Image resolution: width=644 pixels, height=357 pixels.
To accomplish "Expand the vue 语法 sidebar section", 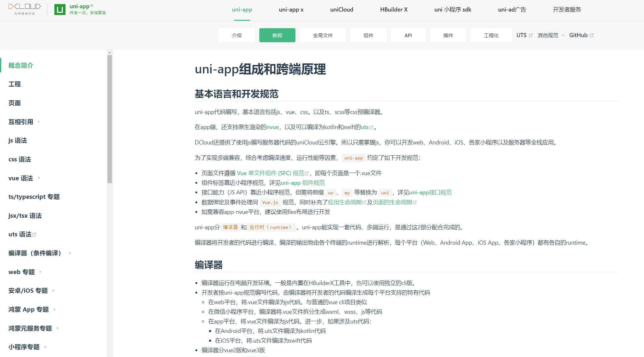I will pyautogui.click(x=24, y=178).
